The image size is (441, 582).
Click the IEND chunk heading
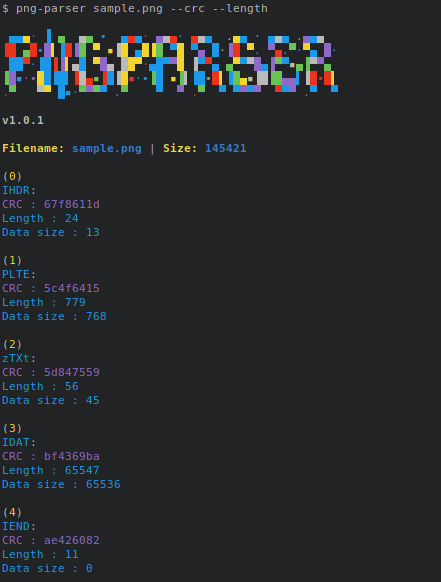pyautogui.click(x=16, y=526)
